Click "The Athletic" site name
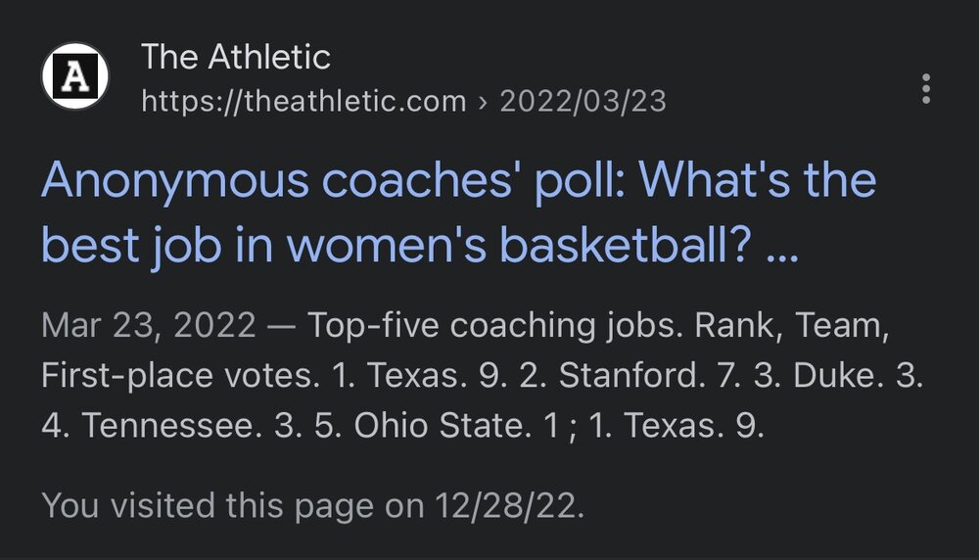The width and height of the screenshot is (979, 560). point(236,57)
